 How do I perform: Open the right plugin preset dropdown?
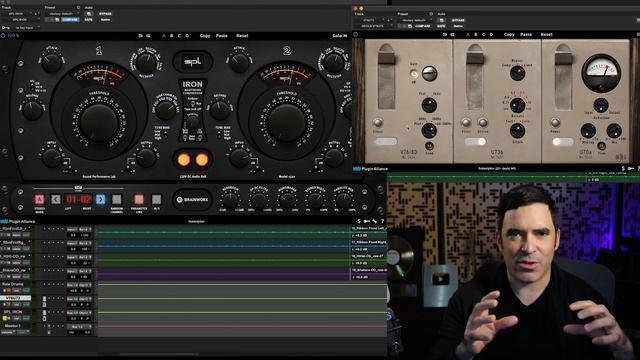[x=414, y=20]
